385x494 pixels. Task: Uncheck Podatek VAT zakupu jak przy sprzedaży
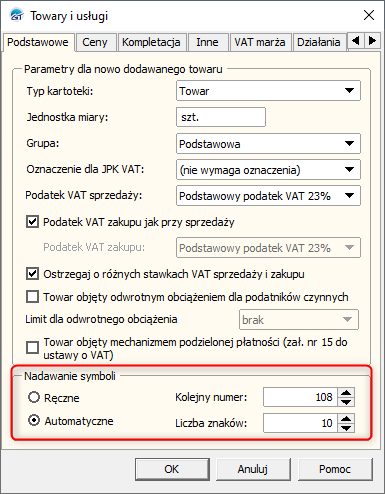[x=32, y=222]
